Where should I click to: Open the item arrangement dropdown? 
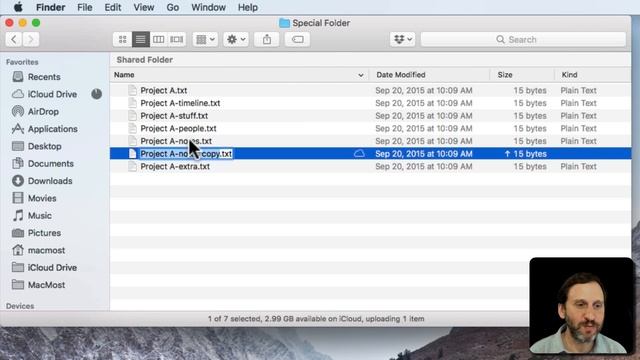pos(205,39)
